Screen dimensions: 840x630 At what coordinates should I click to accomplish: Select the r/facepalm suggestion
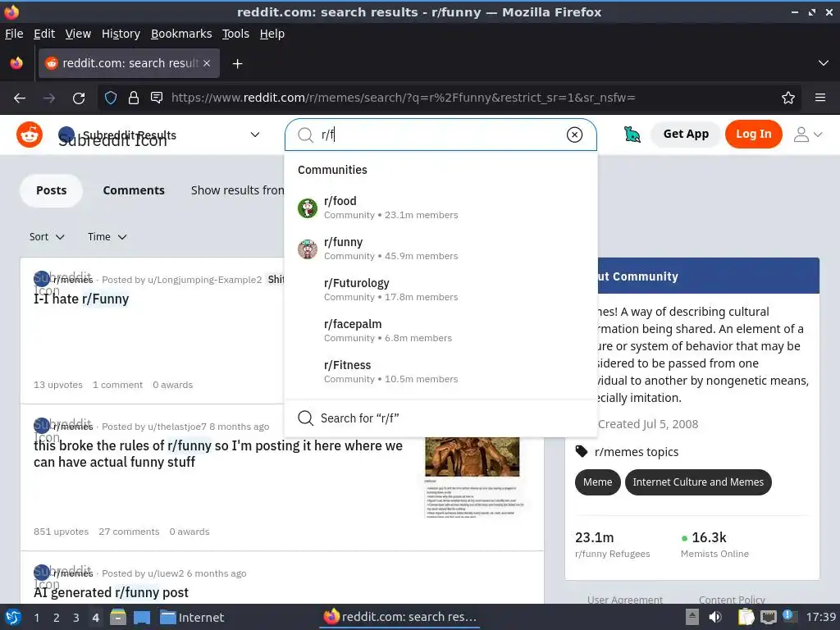(441, 331)
